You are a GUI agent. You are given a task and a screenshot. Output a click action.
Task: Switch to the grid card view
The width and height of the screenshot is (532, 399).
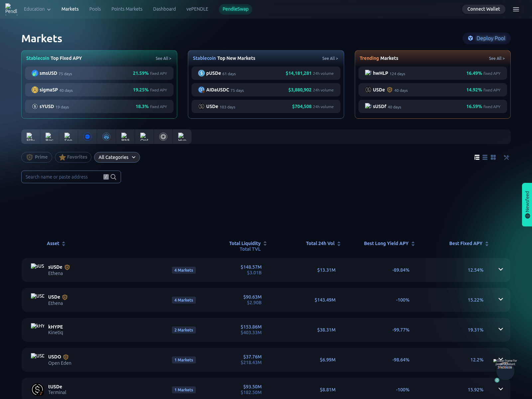coord(493,157)
